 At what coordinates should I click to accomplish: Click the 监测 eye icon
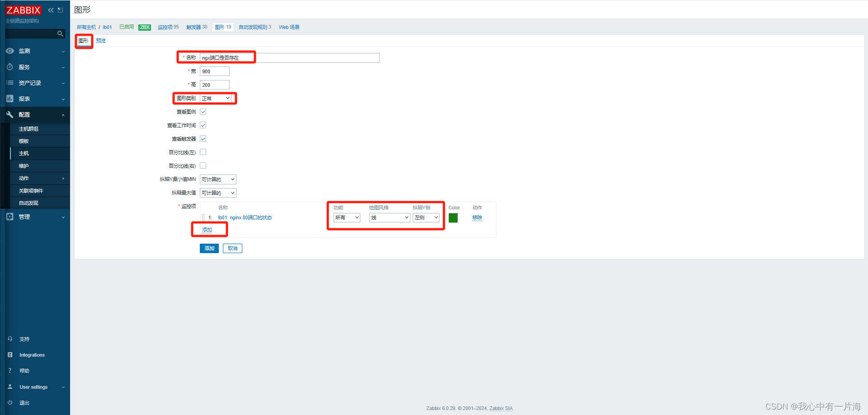pos(9,51)
